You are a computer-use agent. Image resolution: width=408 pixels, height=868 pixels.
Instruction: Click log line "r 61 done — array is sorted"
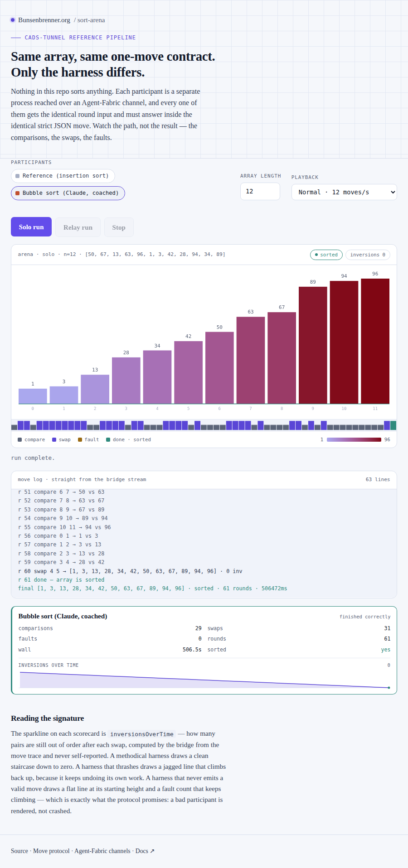[61, 580]
